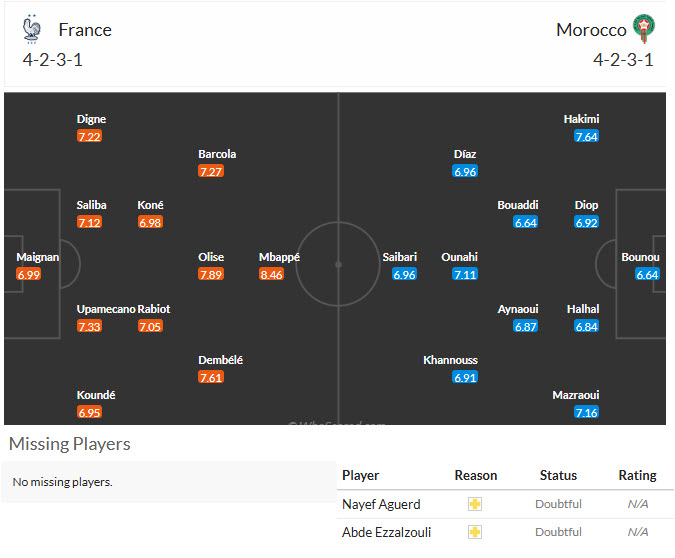The image size is (675, 558).
Task: Click Hakimi's 7.64 rating badge
Action: pos(586,136)
